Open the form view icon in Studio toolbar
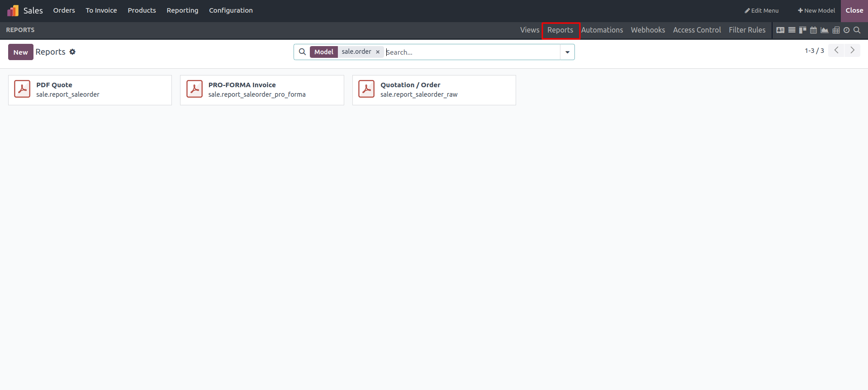Viewport: 868px width, 390px height. 780,30
